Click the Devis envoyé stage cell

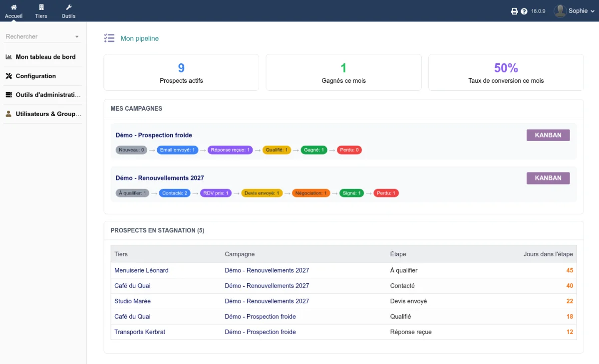pos(408,301)
